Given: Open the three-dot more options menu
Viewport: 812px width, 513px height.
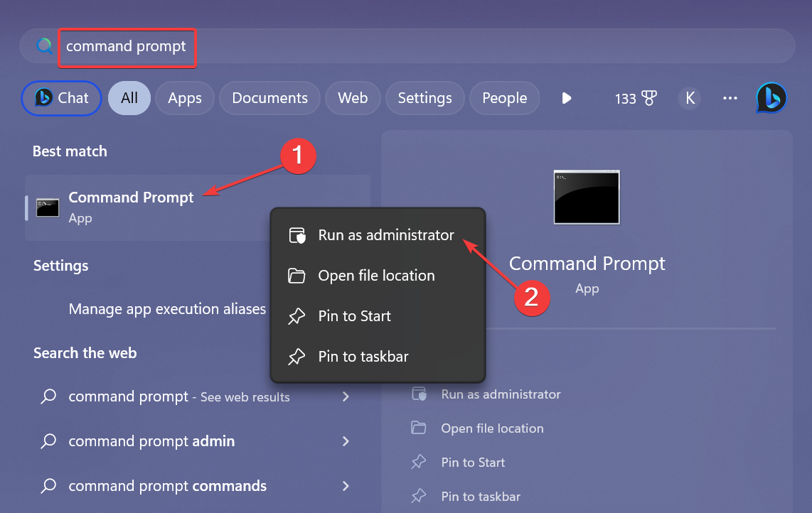Looking at the screenshot, I should click(730, 98).
